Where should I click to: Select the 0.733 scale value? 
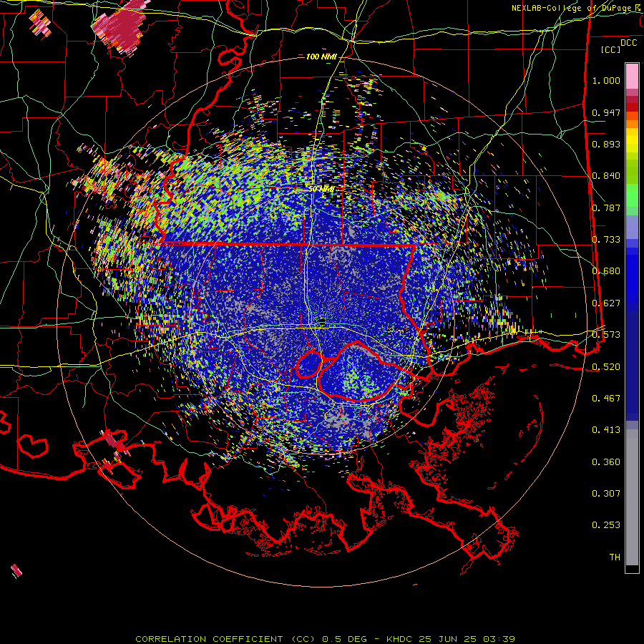tap(606, 240)
